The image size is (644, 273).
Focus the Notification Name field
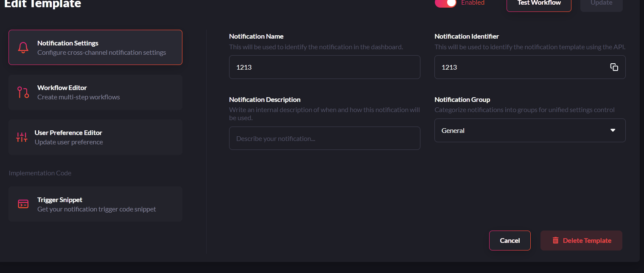click(325, 67)
